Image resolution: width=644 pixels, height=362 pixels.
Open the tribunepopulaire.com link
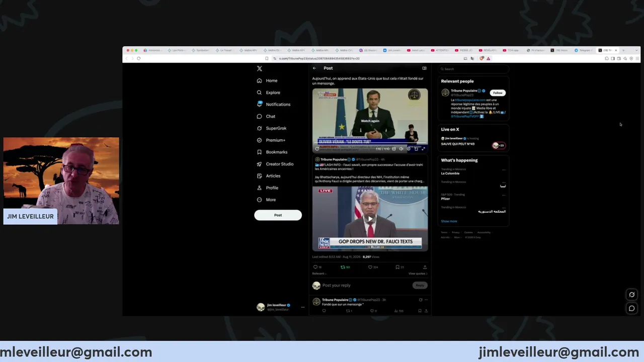[x=470, y=100]
